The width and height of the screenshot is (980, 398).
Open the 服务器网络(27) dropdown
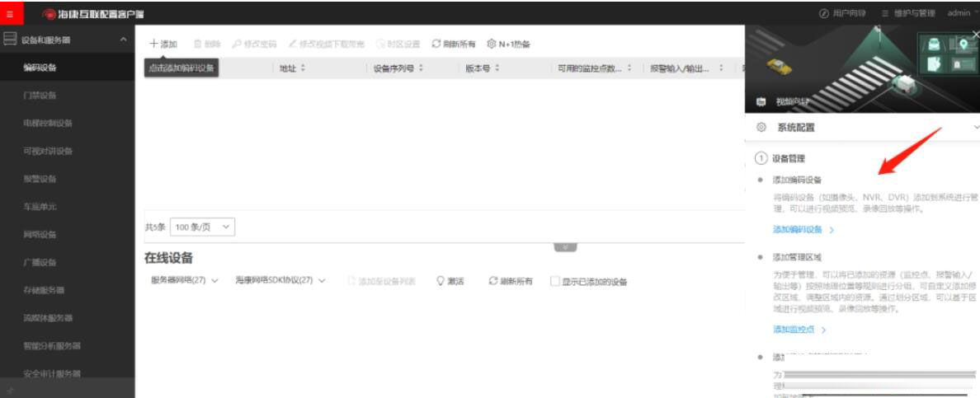coord(185,280)
